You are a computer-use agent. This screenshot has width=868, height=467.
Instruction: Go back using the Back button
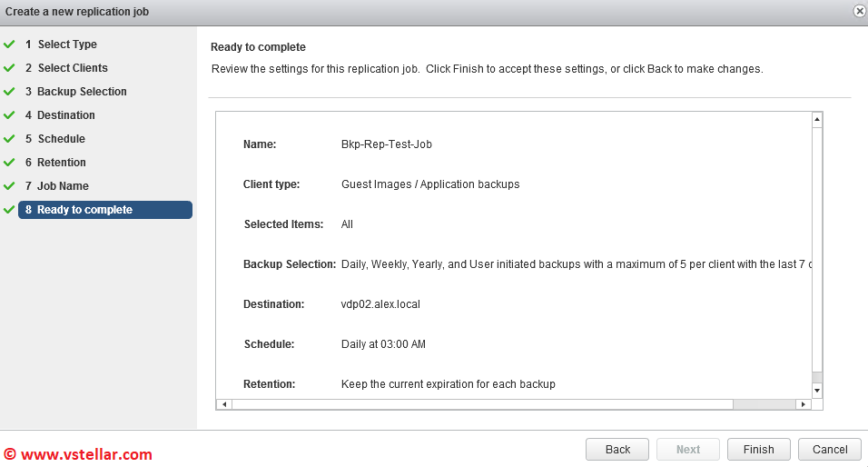pos(617,450)
